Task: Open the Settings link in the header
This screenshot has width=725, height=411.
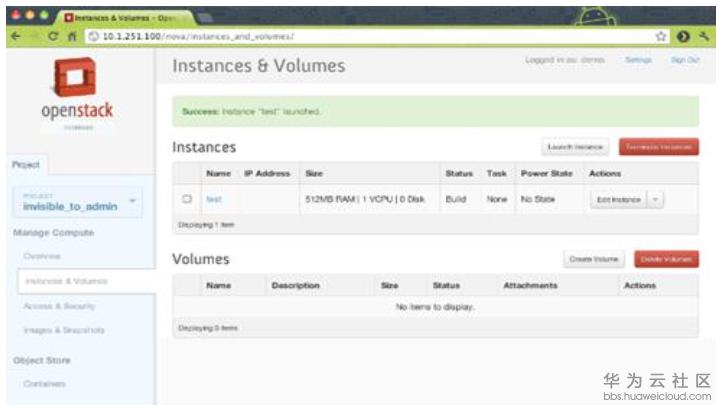Action: [x=638, y=60]
